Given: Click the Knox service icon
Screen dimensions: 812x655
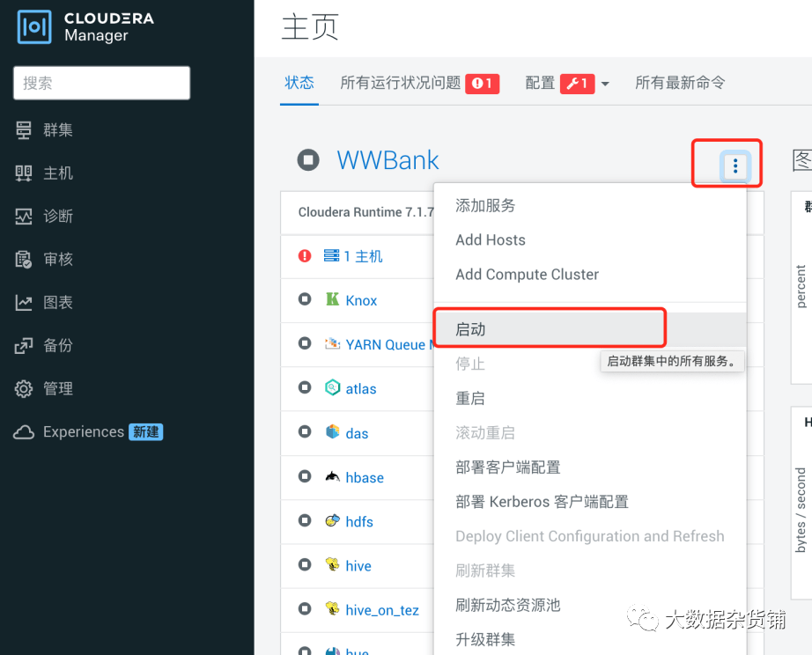Looking at the screenshot, I should (x=333, y=299).
